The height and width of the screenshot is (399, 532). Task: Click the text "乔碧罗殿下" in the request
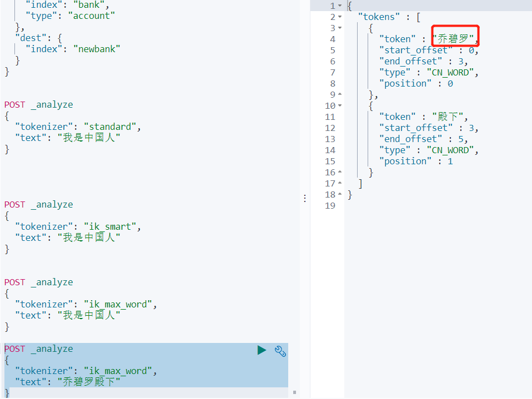pyautogui.click(x=89, y=382)
